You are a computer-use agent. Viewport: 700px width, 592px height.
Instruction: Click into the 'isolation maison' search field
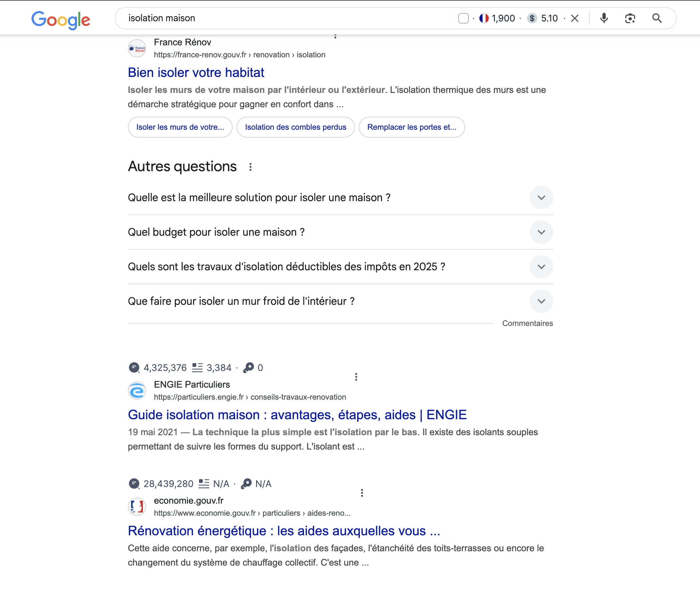pos(289,18)
